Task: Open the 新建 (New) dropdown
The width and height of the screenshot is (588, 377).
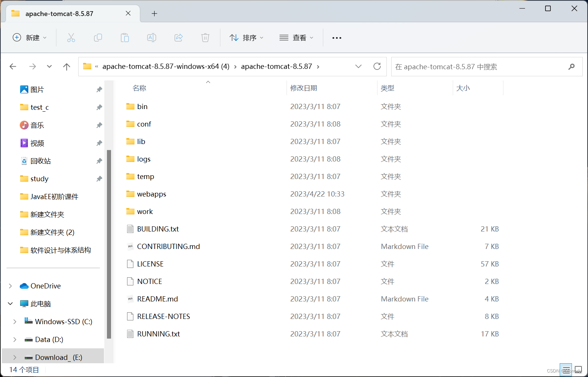Action: click(x=30, y=38)
